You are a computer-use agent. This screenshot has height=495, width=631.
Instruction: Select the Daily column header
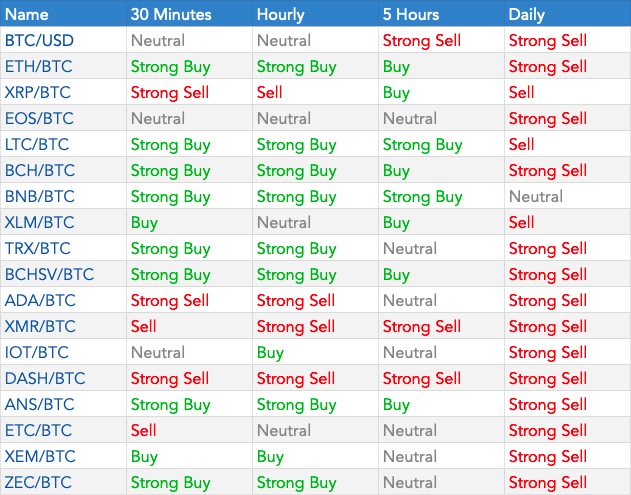(527, 15)
